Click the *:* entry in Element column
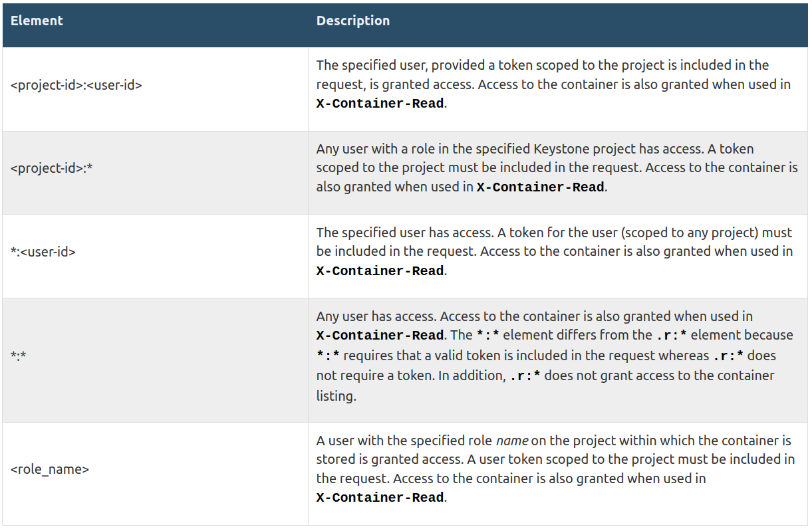Screen dimensions: 812x529 tap(18, 356)
